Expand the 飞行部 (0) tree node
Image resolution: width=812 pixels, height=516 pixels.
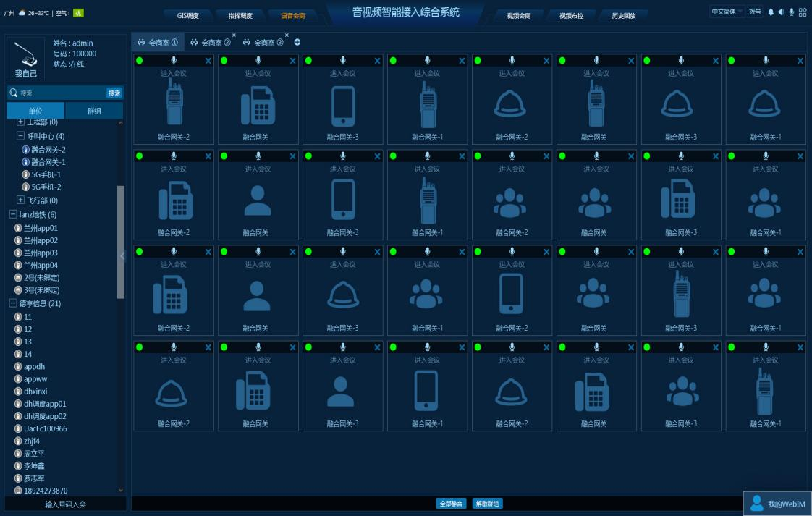(x=21, y=200)
